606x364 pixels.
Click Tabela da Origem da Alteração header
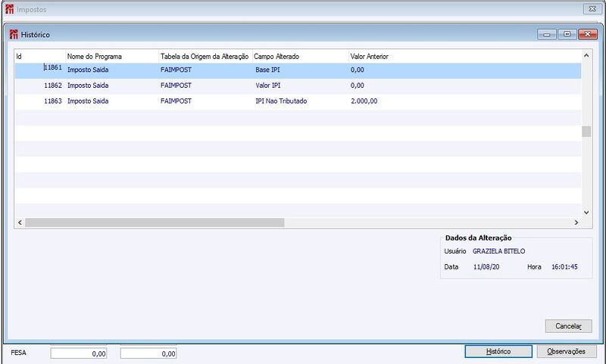click(205, 56)
